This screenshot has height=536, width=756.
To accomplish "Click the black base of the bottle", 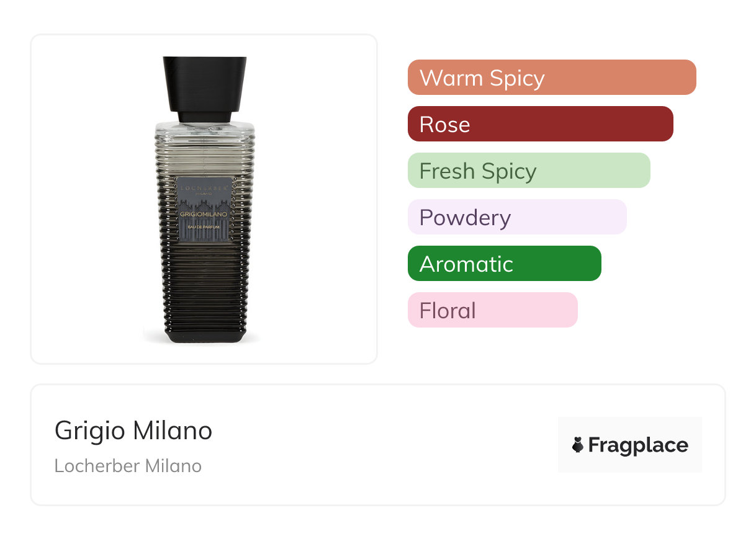I will [x=205, y=336].
